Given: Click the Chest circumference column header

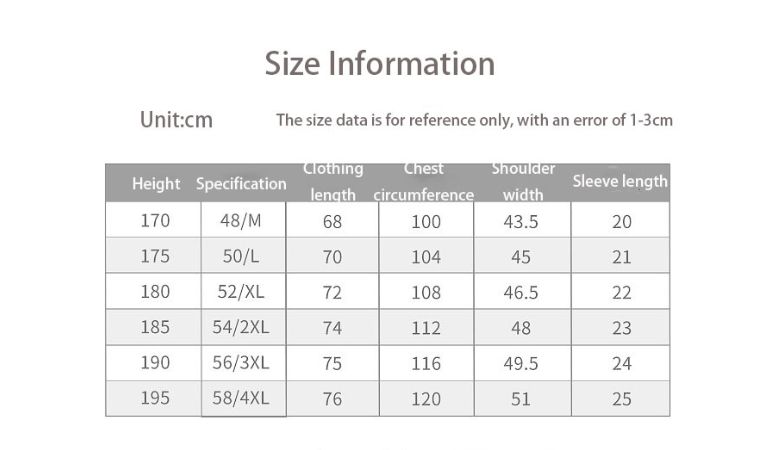Looking at the screenshot, I should 424,182.
